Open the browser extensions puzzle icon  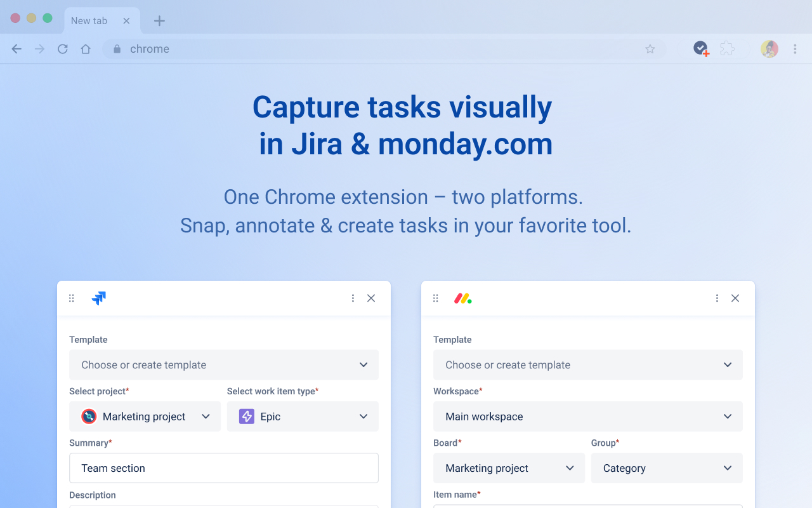pos(727,48)
